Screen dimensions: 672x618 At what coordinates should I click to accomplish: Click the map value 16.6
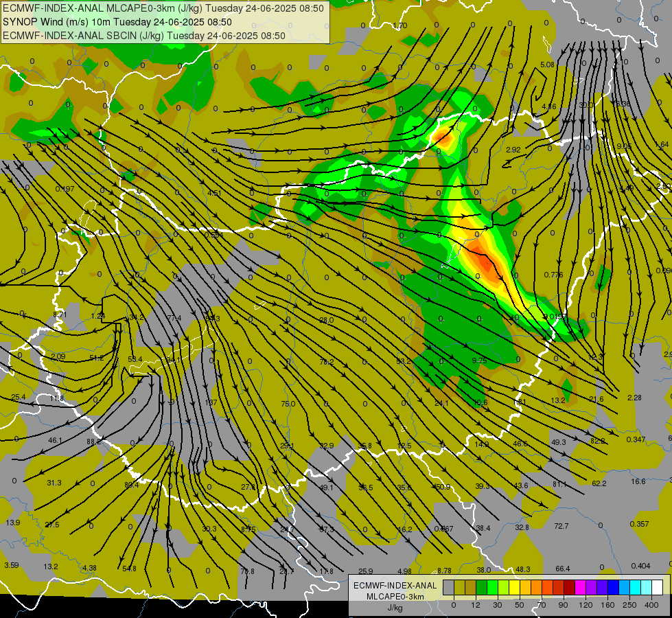click(x=638, y=481)
